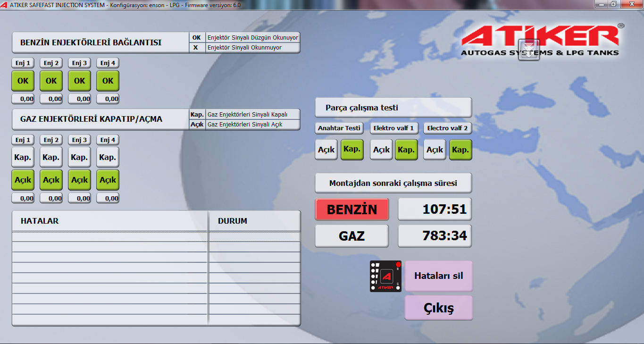
Task: Click legend text Gaz Enjektörleri Sinyali Kapalı
Action: pyautogui.click(x=247, y=115)
